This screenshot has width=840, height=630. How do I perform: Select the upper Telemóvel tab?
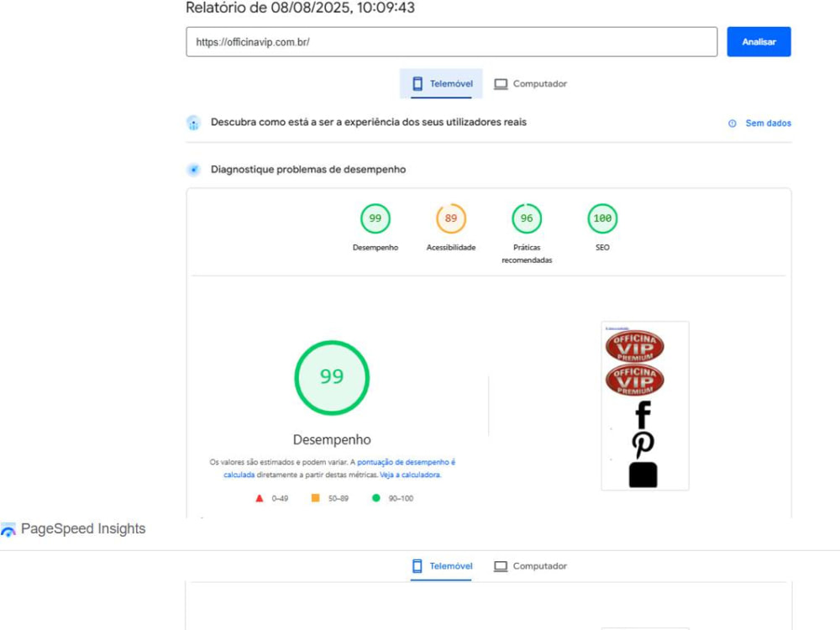441,83
